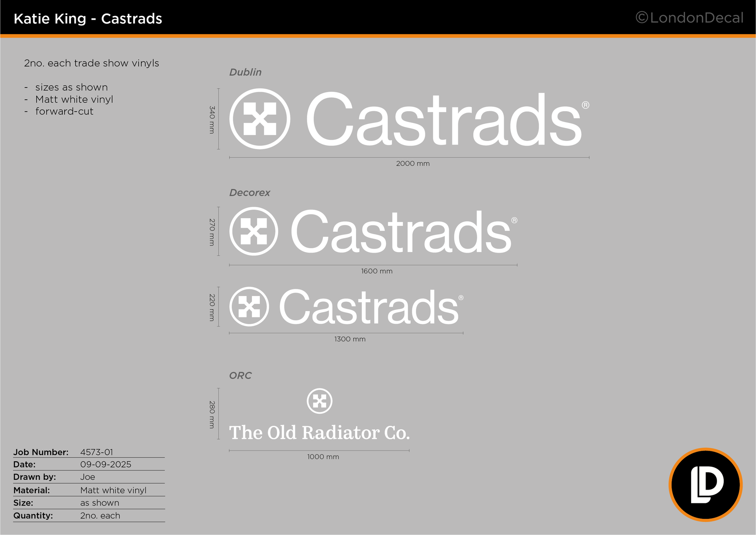The image size is (756, 535).
Task: Click the Katie King - Castrads title
Action: [88, 19]
